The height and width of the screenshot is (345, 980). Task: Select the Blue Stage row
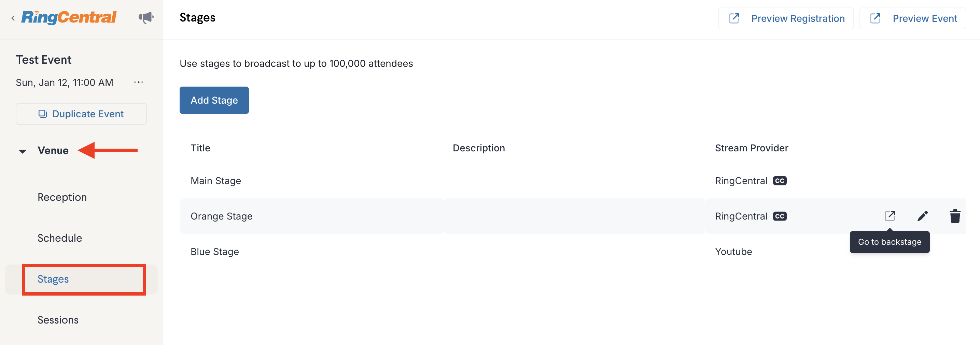573,252
